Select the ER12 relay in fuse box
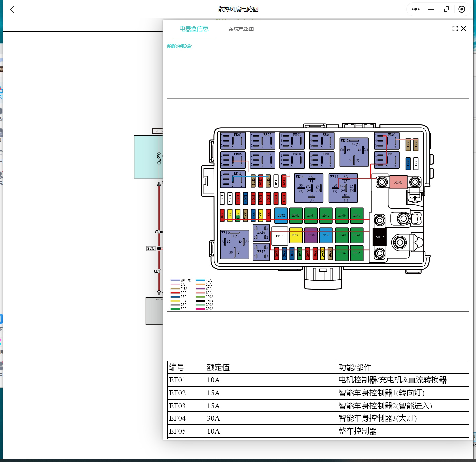The width and height of the screenshot is (476, 462). [x=354, y=152]
